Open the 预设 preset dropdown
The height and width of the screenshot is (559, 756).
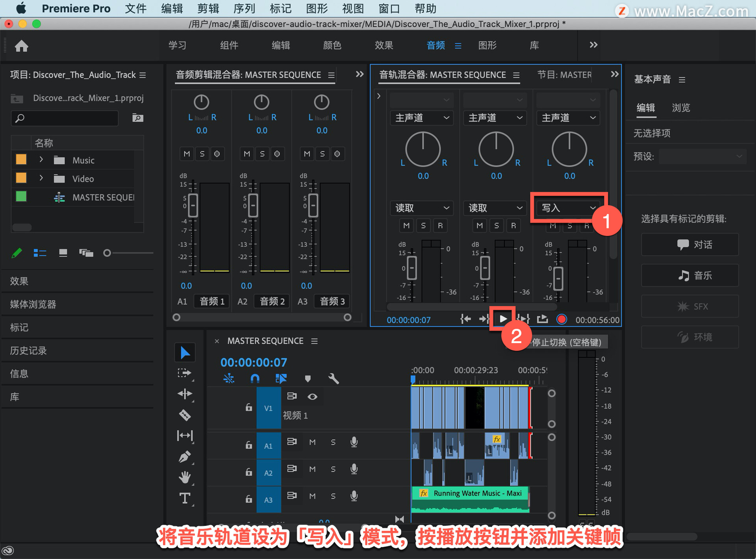[702, 156]
